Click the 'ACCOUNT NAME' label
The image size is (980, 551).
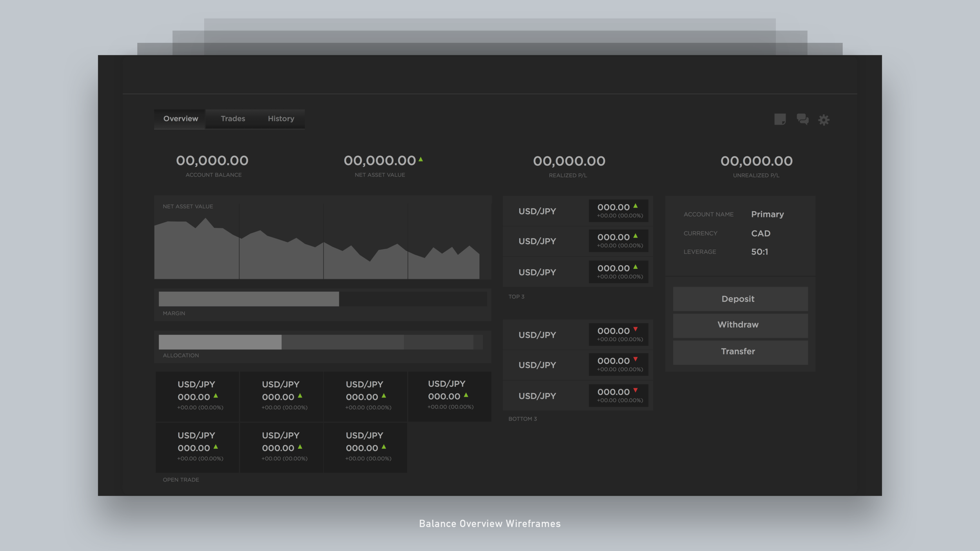(708, 214)
